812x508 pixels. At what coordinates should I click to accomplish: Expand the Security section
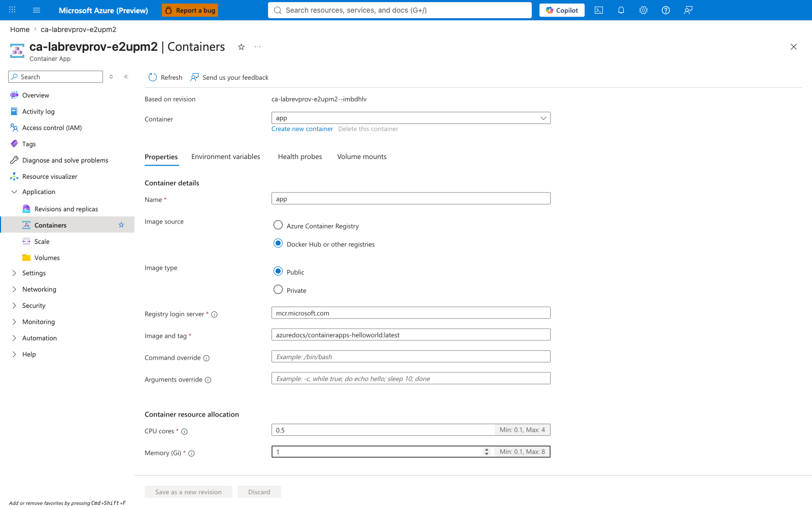[x=14, y=305]
